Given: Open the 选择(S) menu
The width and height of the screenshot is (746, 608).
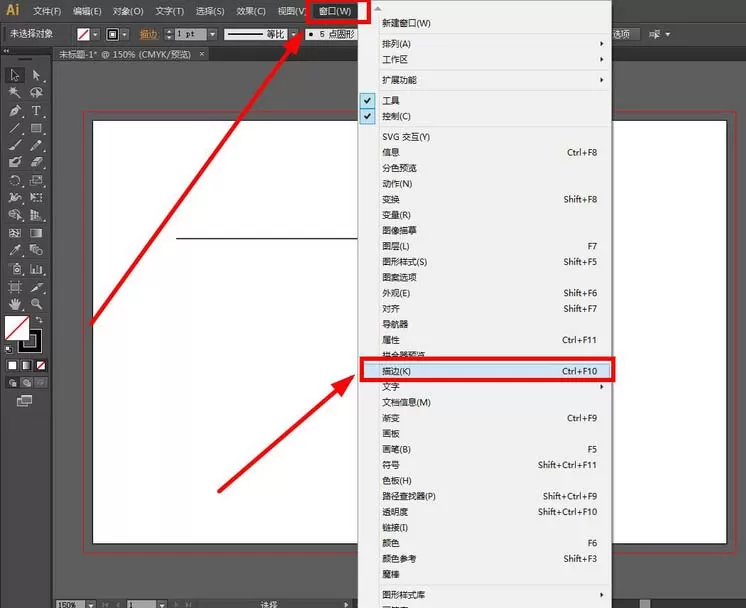Looking at the screenshot, I should coord(210,11).
